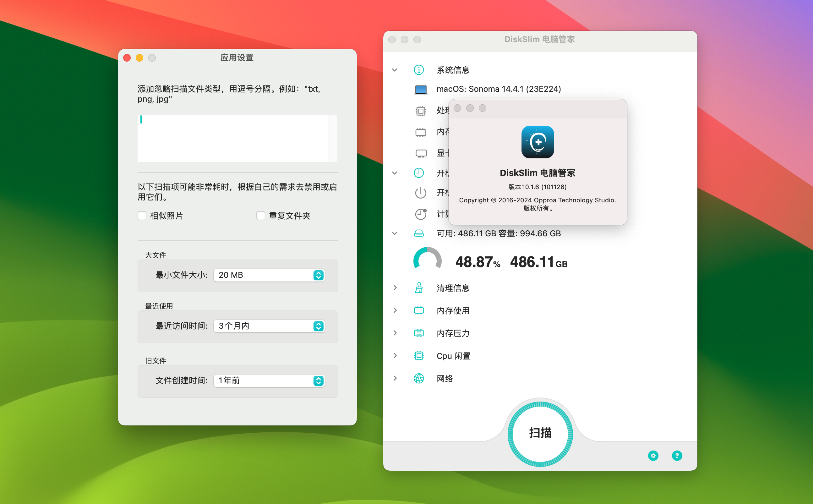813x504 pixels.
Task: Expand the Cpu 闲置 section
Action: coord(395,356)
